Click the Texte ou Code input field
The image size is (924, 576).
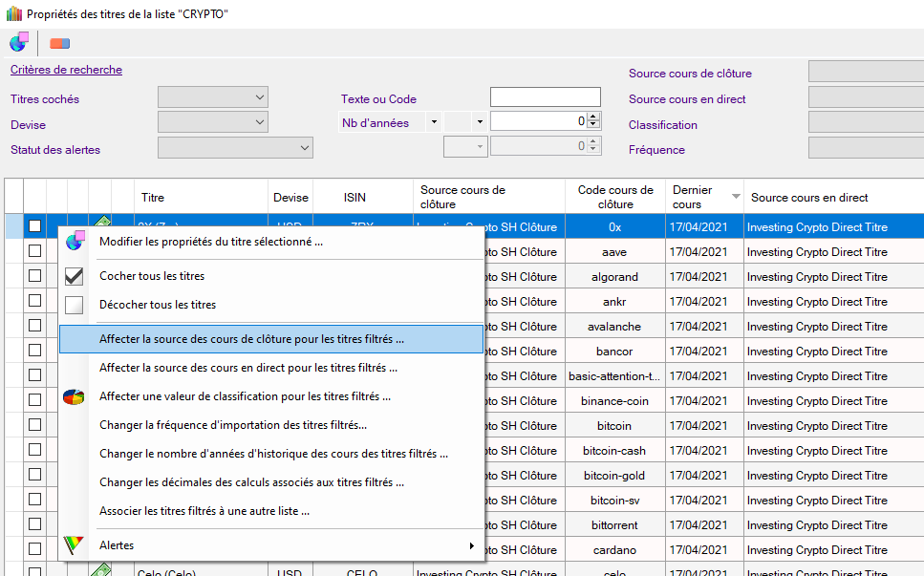point(545,97)
